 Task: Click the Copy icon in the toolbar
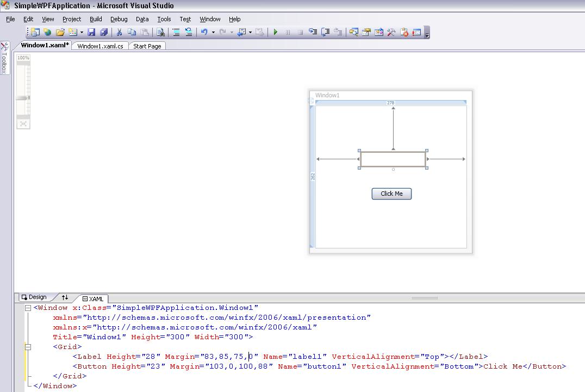click(132, 32)
